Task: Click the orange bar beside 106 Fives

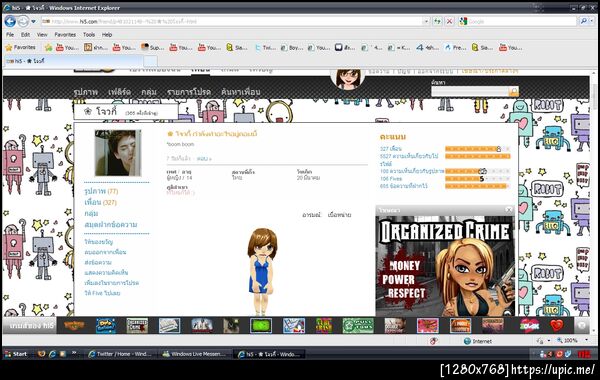Action: [477, 178]
